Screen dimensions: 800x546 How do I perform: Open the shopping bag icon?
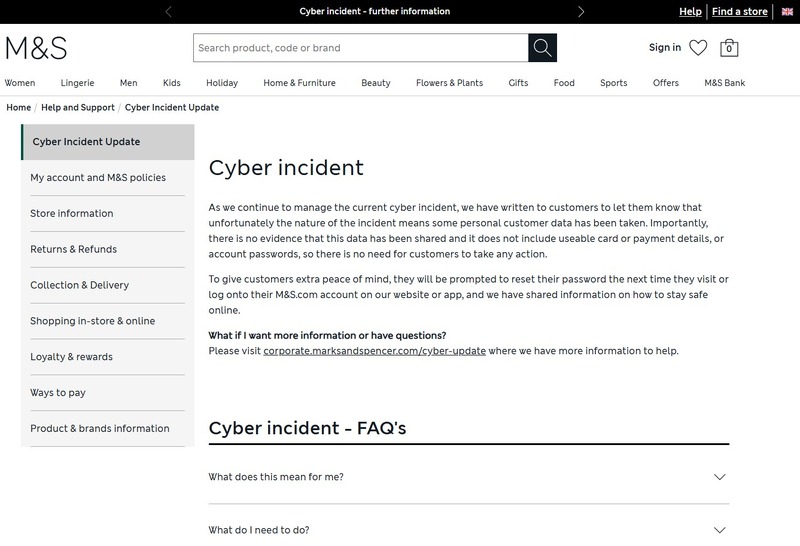pos(729,48)
